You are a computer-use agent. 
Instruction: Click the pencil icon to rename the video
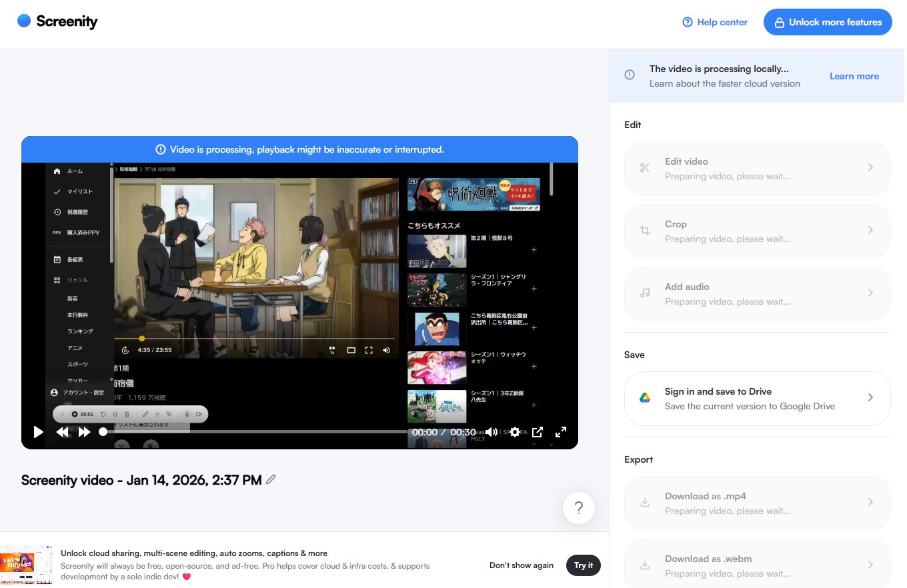coord(271,479)
